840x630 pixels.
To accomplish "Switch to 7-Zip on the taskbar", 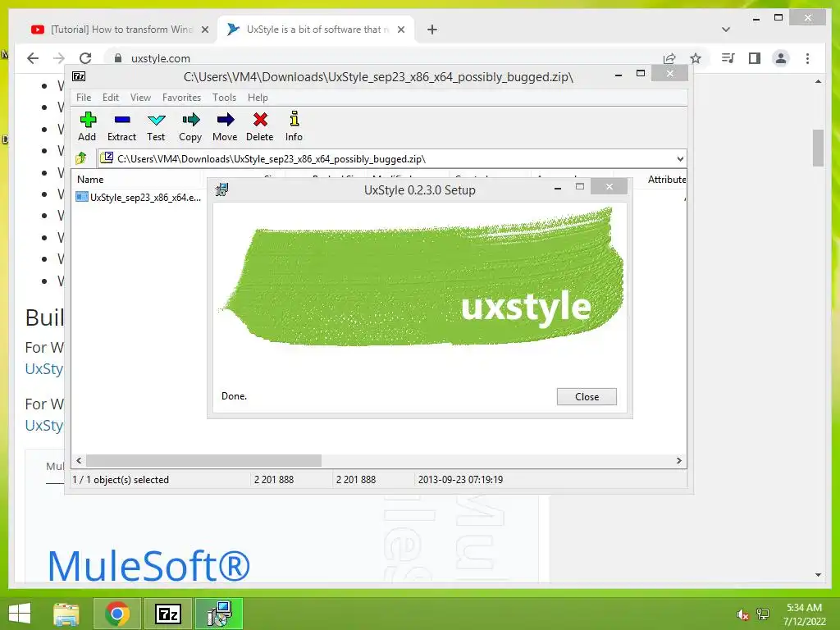I will (167, 614).
